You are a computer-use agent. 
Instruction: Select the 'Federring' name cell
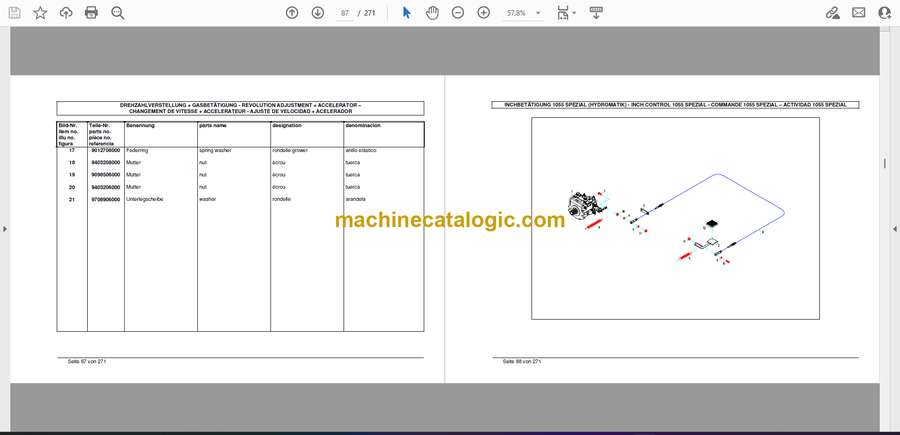pyautogui.click(x=137, y=150)
